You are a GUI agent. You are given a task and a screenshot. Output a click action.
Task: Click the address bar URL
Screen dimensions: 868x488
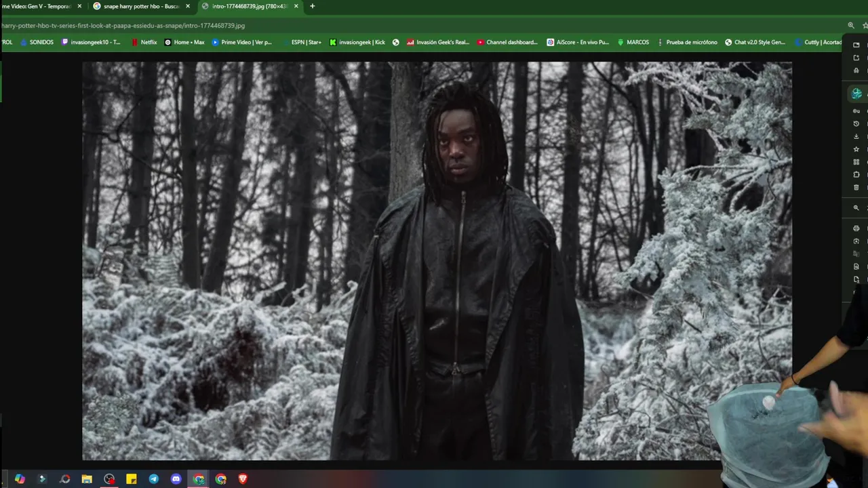[123, 26]
